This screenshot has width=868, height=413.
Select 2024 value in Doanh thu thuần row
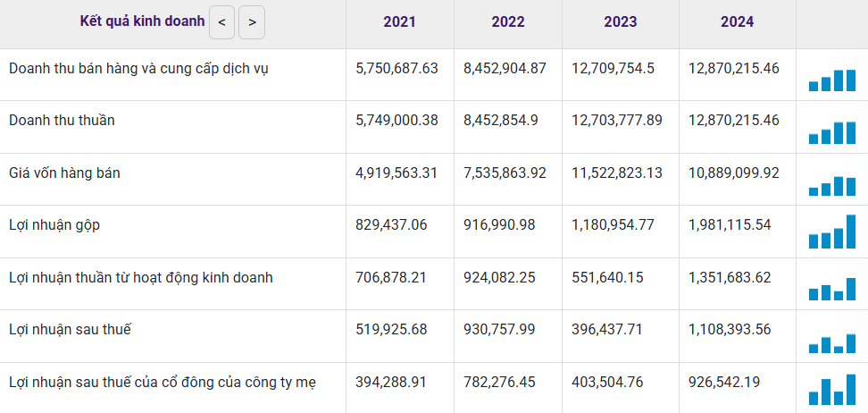[734, 120]
